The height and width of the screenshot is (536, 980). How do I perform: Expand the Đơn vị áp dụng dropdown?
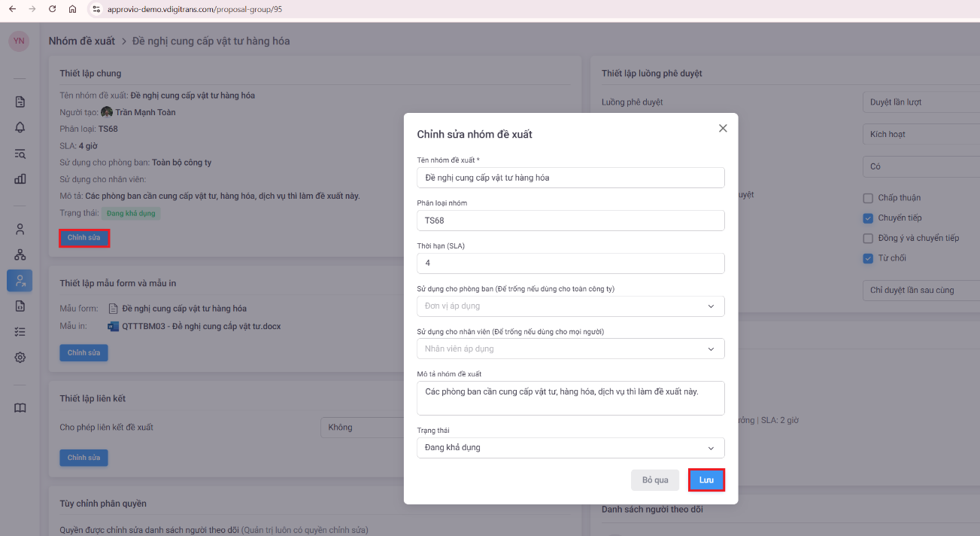point(570,306)
